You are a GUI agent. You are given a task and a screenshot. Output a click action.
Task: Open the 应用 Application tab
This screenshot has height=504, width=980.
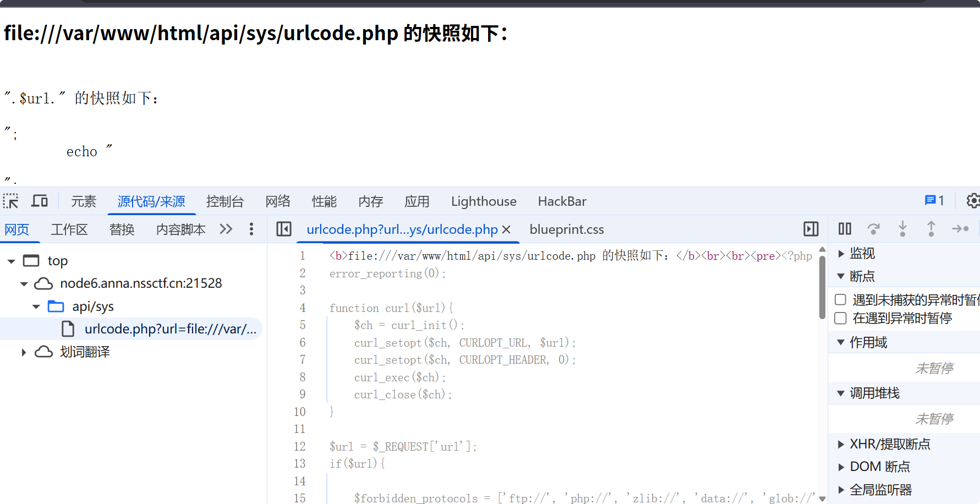click(x=417, y=201)
